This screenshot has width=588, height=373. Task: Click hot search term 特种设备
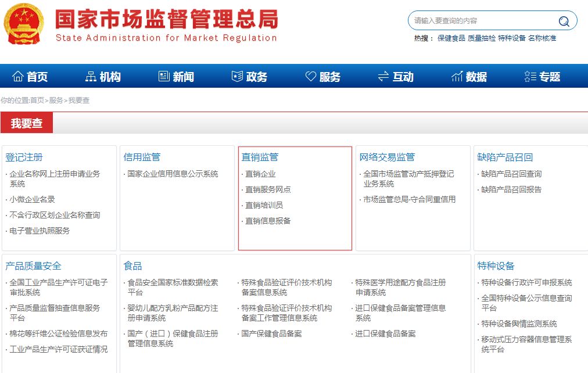click(x=512, y=38)
